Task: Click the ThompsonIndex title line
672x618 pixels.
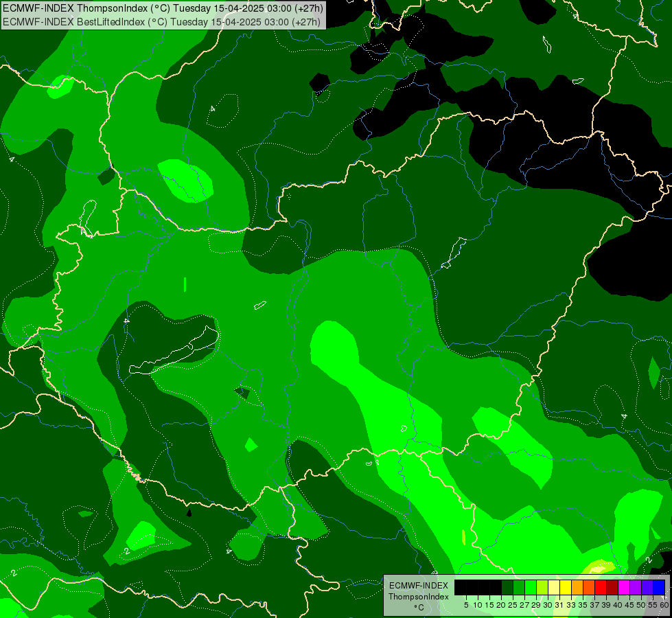Action: [x=163, y=8]
